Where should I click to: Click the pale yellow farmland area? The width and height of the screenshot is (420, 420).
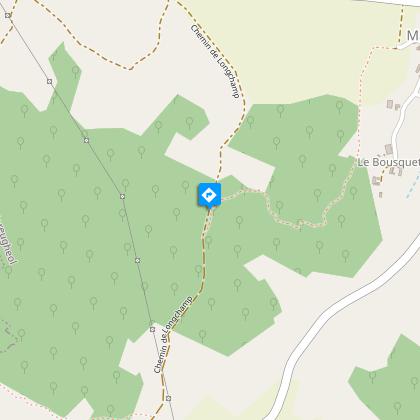point(300,50)
